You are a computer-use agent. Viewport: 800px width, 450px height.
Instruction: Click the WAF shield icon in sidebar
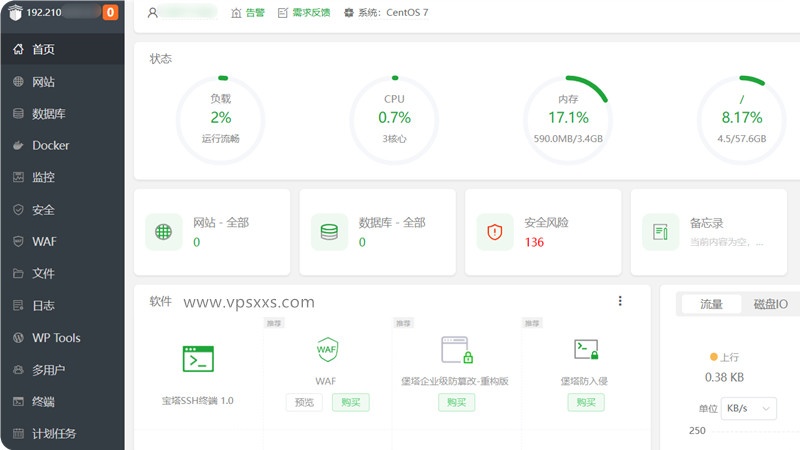click(x=18, y=241)
